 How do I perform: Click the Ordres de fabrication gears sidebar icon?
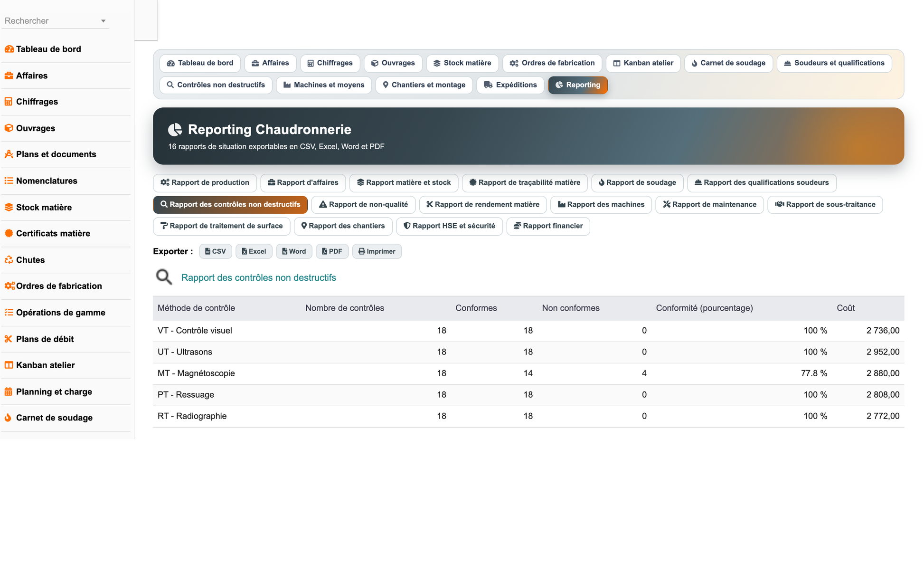point(9,286)
